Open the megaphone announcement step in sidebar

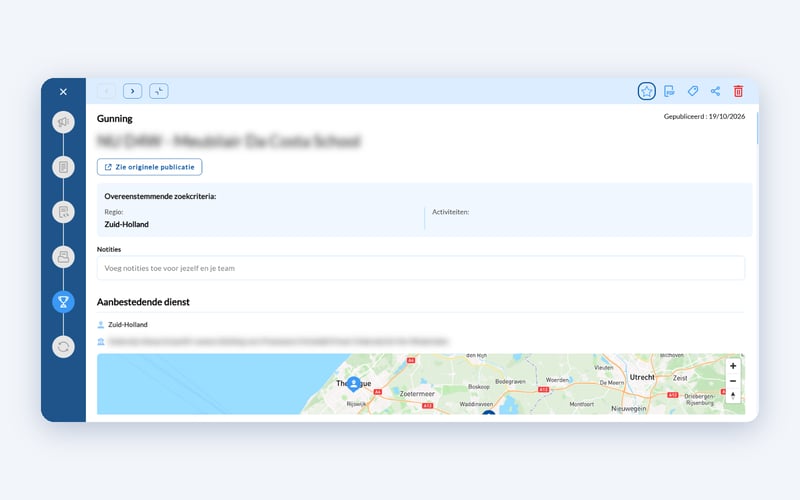click(x=63, y=122)
